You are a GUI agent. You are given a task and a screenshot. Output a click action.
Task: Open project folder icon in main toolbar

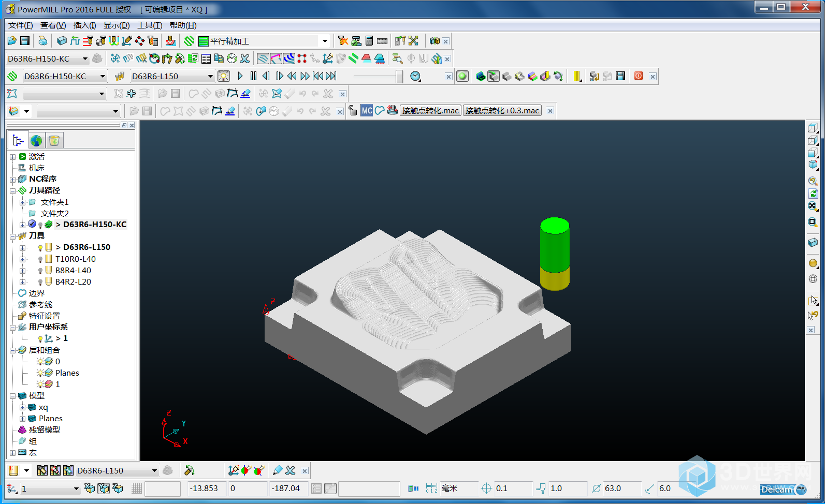click(x=12, y=41)
